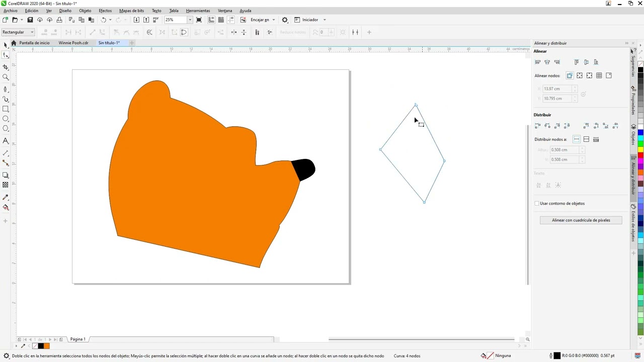
Task: Select the Text tool
Action: tap(6, 141)
